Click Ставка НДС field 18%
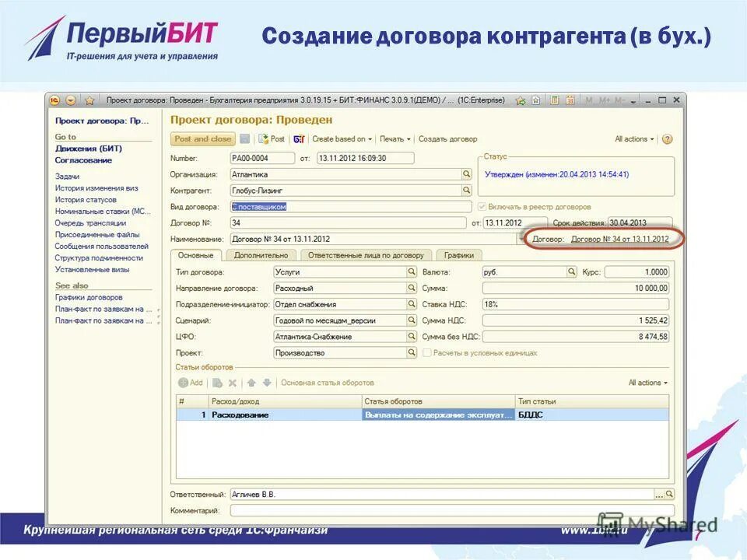The width and height of the screenshot is (747, 560). coord(576,304)
